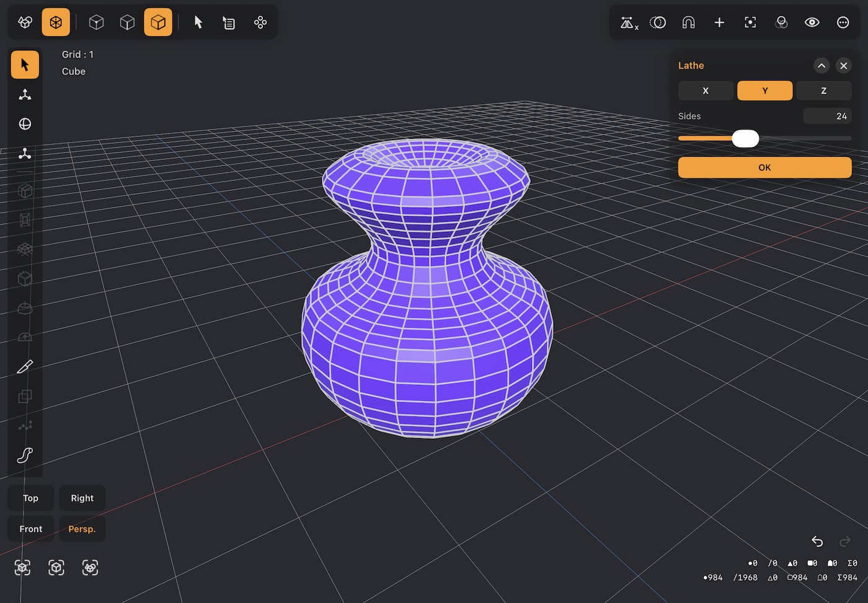Toggle the highlighted edit mode cube icon
Image resolution: width=868 pixels, height=603 pixels.
point(56,22)
